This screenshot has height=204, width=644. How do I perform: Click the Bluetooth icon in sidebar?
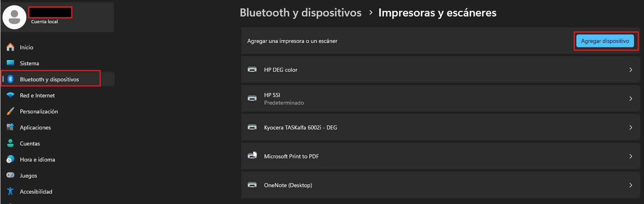click(x=10, y=79)
